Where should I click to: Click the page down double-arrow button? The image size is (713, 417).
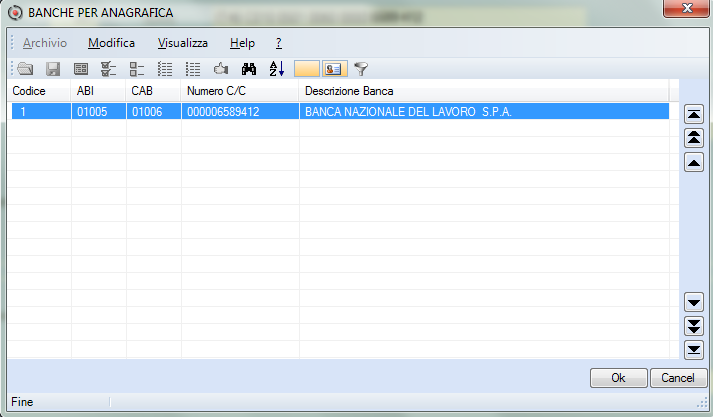click(x=694, y=326)
